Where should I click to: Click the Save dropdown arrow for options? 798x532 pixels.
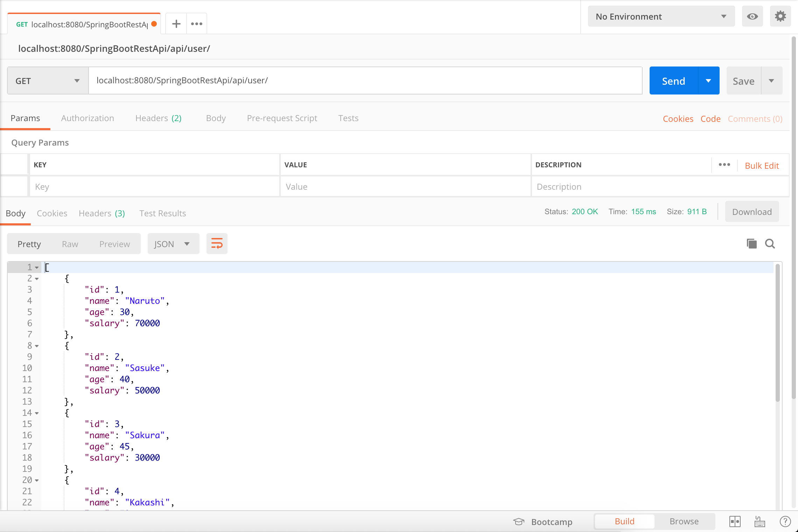click(x=771, y=80)
